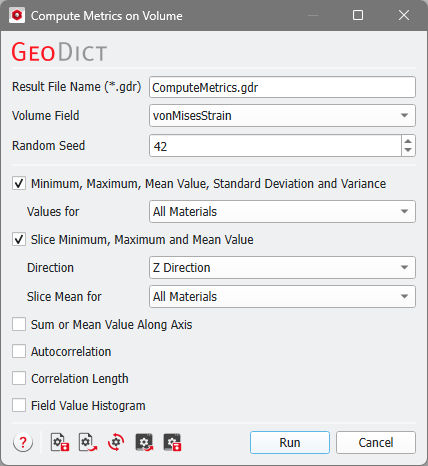This screenshot has height=466, width=428.
Task: Click the light document-gear icon with red save disk
Action: 60,442
